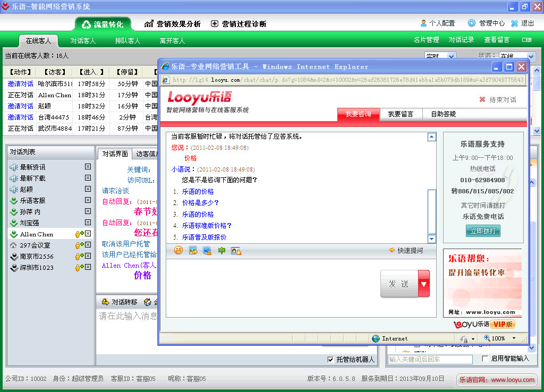
Task: Open suggested question 价格是多少？
Action: [x=200, y=202]
